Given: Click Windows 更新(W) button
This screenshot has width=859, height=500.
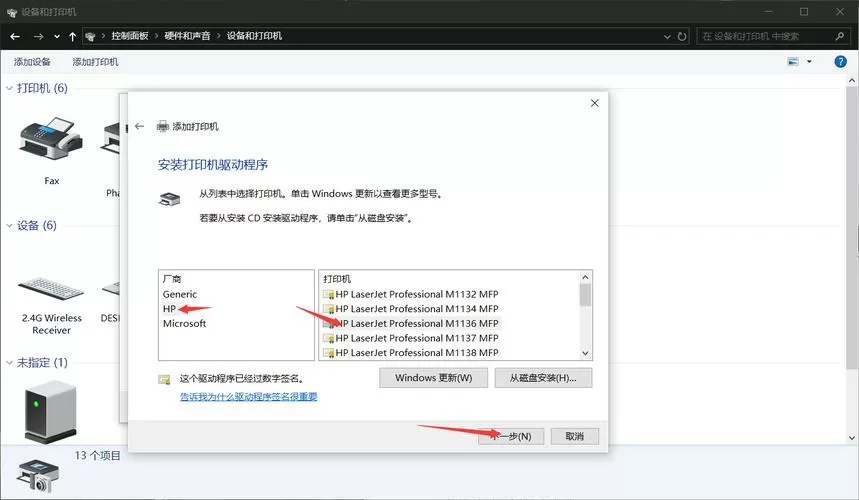Looking at the screenshot, I should [x=433, y=378].
